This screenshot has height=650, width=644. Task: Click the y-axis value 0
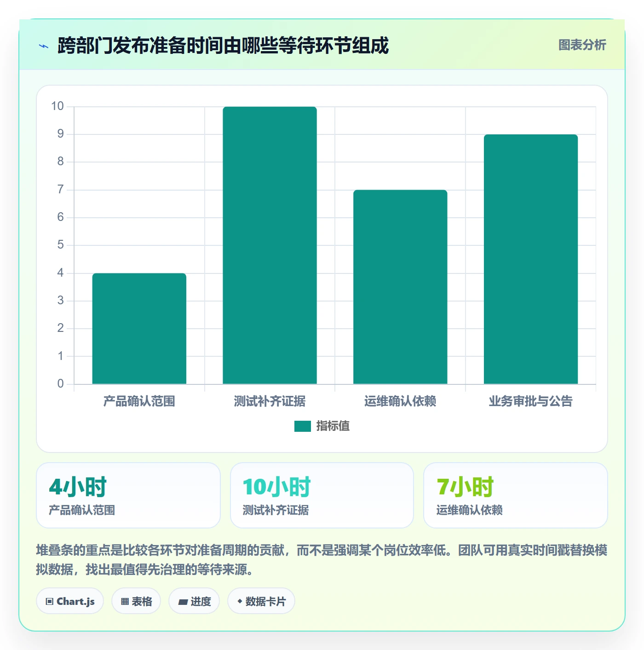point(60,383)
